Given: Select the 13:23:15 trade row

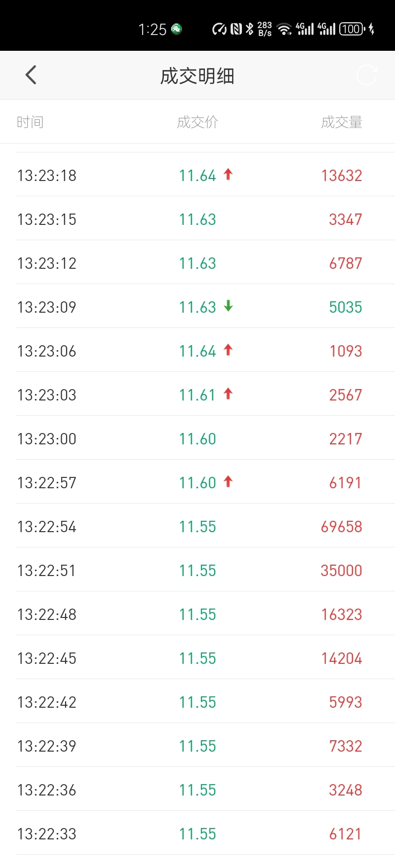Looking at the screenshot, I should tap(197, 218).
